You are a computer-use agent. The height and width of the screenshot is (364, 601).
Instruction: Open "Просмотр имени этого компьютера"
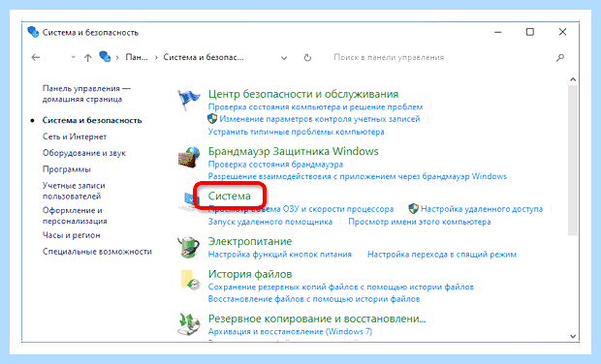[420, 222]
